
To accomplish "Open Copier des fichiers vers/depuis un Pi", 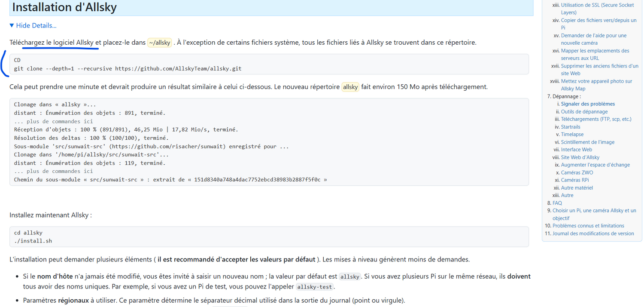I will [x=598, y=24].
